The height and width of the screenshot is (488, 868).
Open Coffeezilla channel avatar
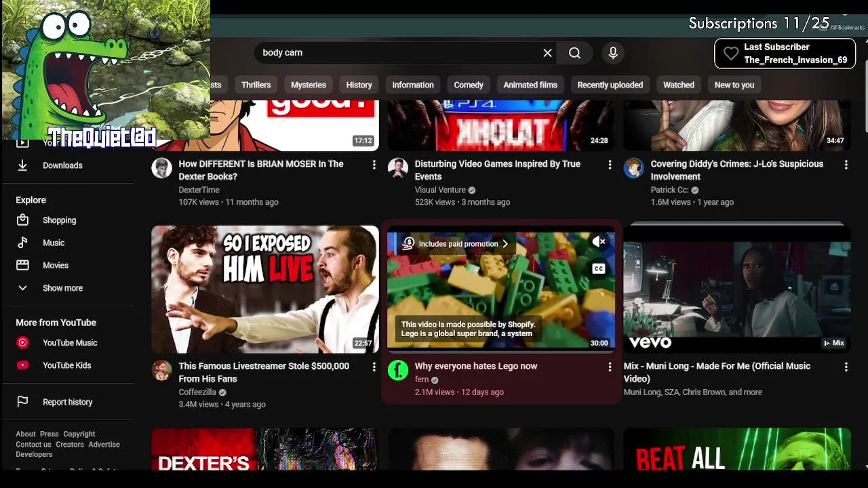(x=161, y=370)
